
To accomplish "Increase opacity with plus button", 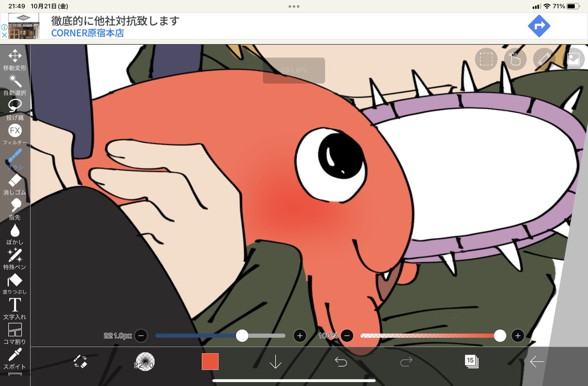I will [x=518, y=336].
